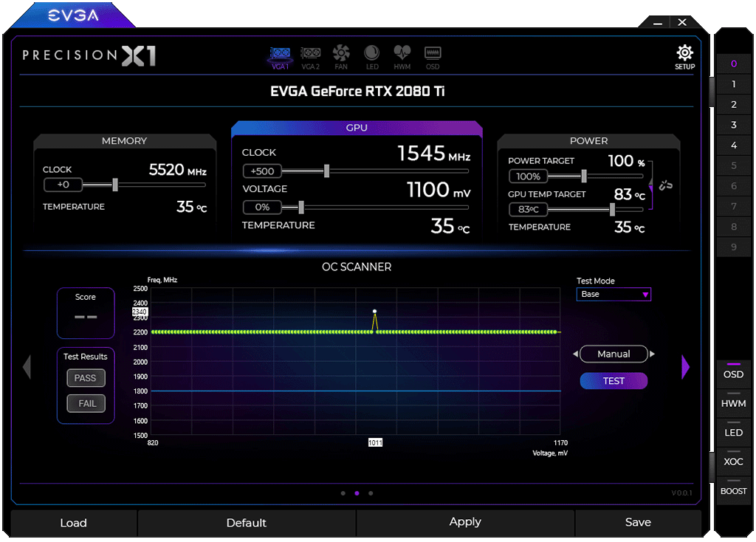Click the GPU clock slider handle
This screenshot has height=542, width=756.
click(326, 171)
